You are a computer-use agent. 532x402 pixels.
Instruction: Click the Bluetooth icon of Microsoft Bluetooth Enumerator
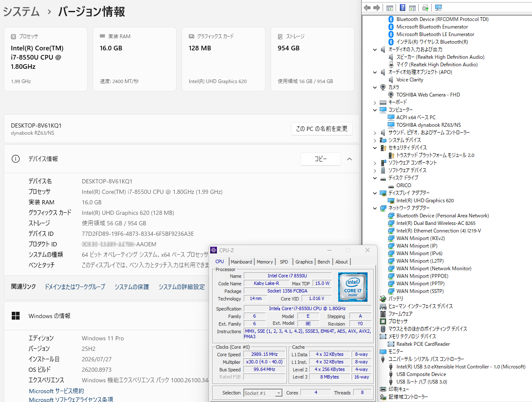click(391, 27)
